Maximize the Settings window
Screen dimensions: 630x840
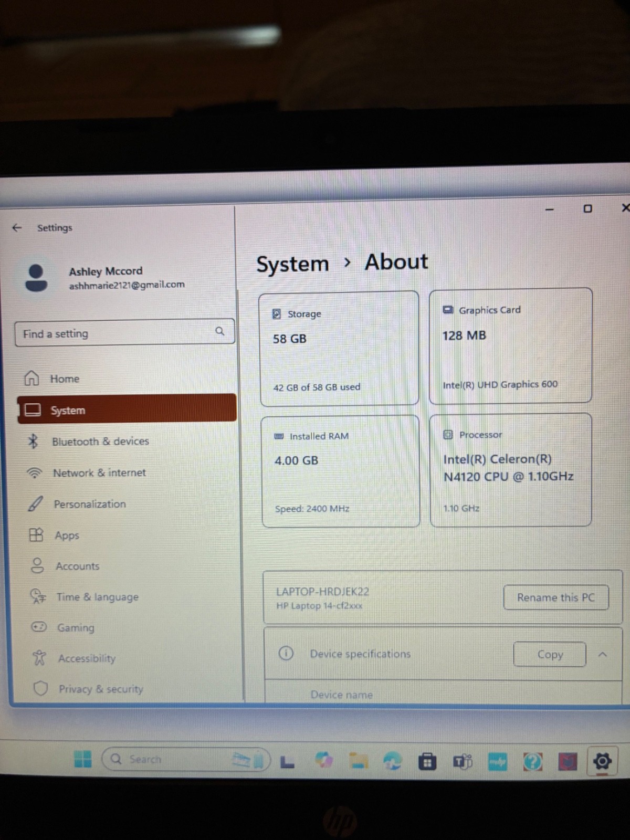pyautogui.click(x=587, y=208)
